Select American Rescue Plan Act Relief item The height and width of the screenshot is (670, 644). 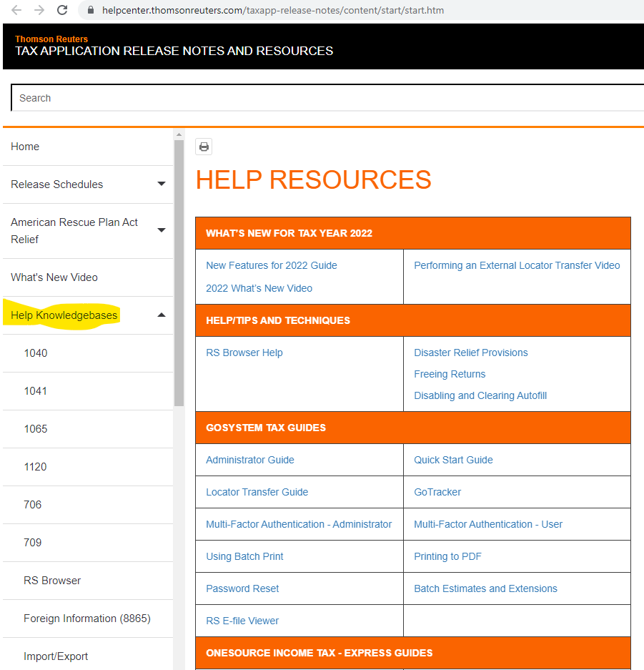pos(74,231)
